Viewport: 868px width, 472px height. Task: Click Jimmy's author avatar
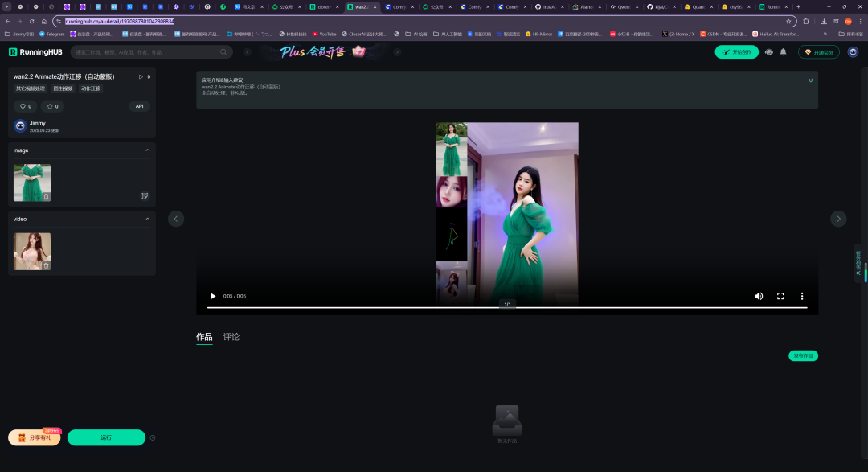[x=20, y=126]
